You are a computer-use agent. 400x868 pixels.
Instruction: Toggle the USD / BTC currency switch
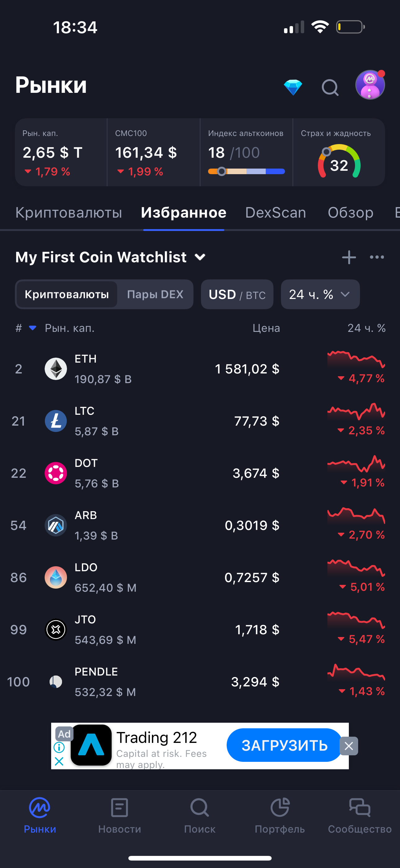[237, 294]
